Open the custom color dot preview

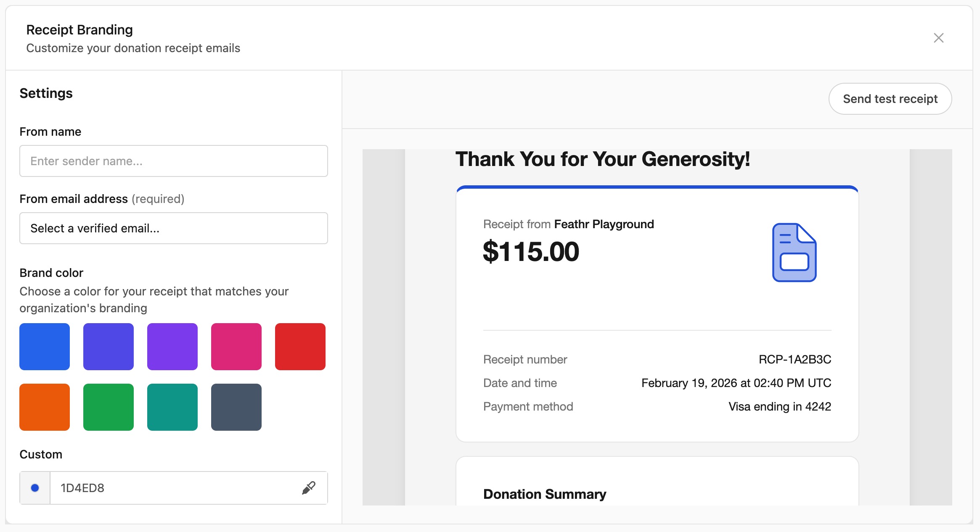pos(35,487)
